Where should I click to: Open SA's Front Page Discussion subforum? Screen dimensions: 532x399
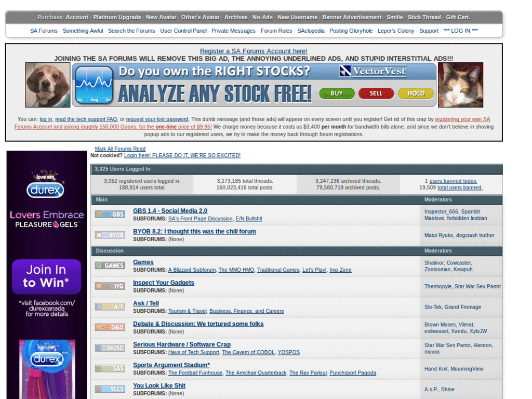pos(200,219)
